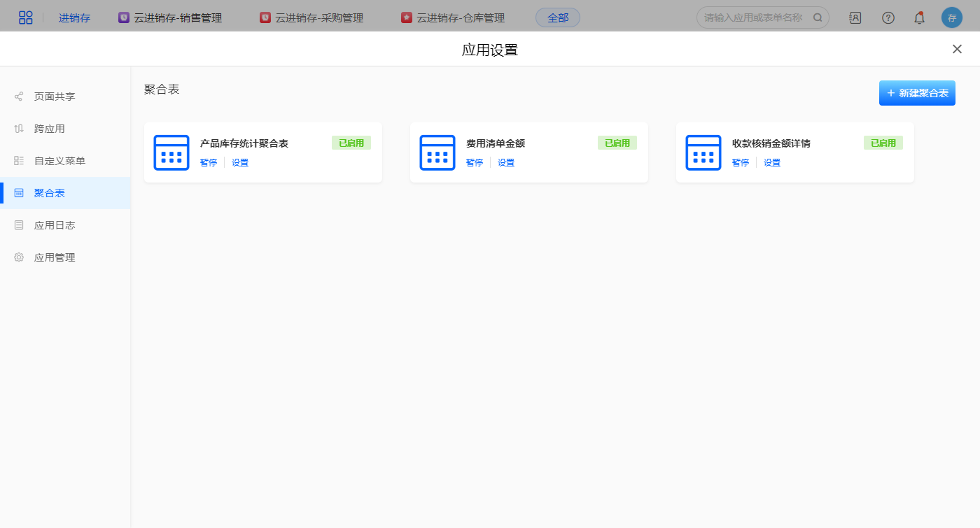The image size is (980, 528).
Task: Click the 产品库存统计聚合表 table icon
Action: (x=171, y=152)
